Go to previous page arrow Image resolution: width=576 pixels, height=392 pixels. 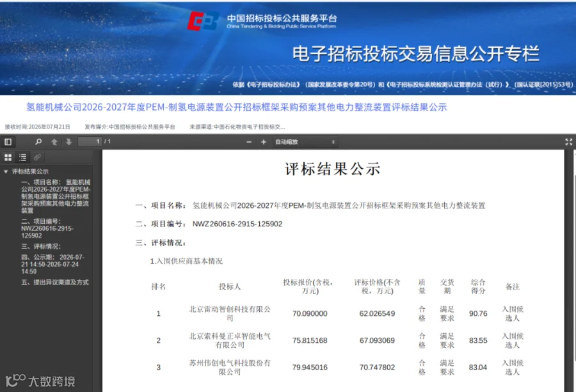coord(54,142)
